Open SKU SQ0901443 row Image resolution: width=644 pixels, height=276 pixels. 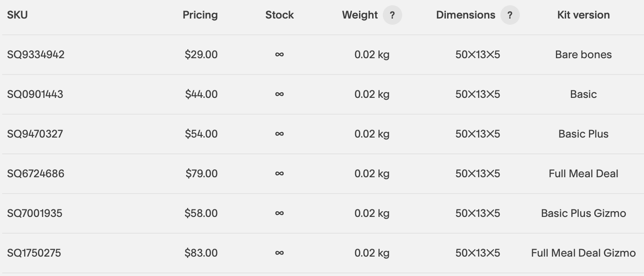point(322,94)
